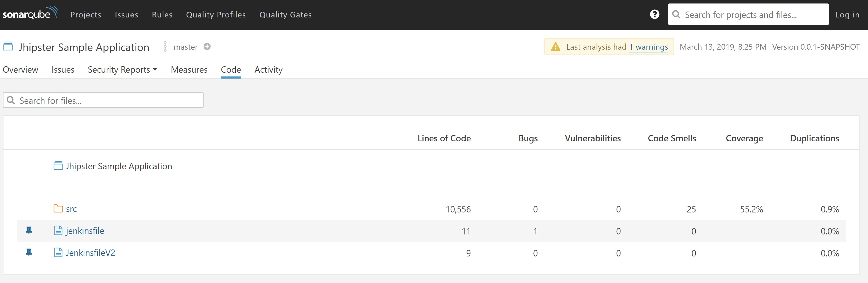Open the Quality Profiles menu
This screenshot has height=283, width=868.
[216, 14]
